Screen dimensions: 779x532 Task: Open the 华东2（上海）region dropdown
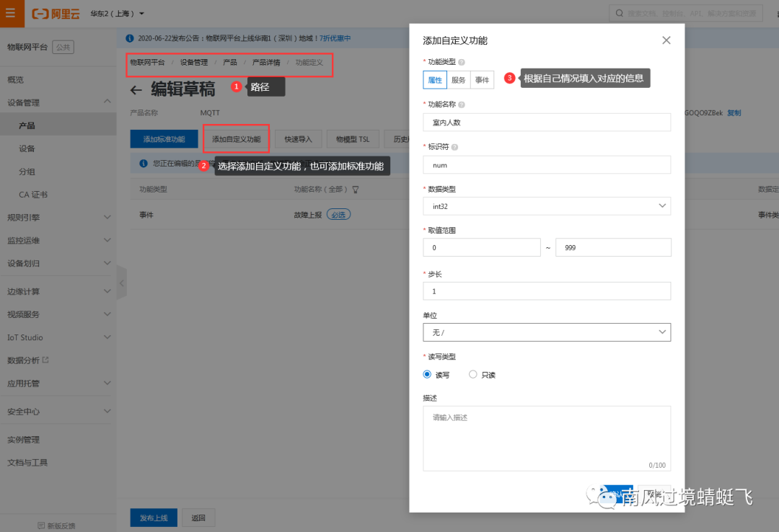pyautogui.click(x=118, y=14)
